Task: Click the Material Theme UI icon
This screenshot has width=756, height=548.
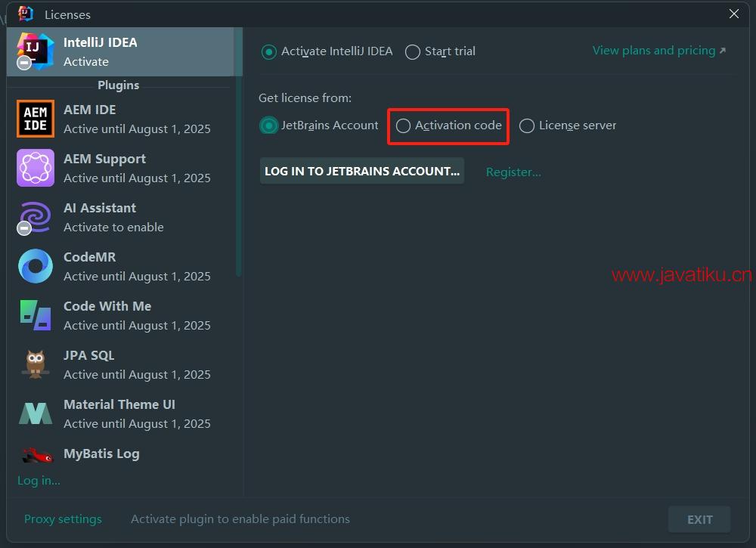Action: 36,413
